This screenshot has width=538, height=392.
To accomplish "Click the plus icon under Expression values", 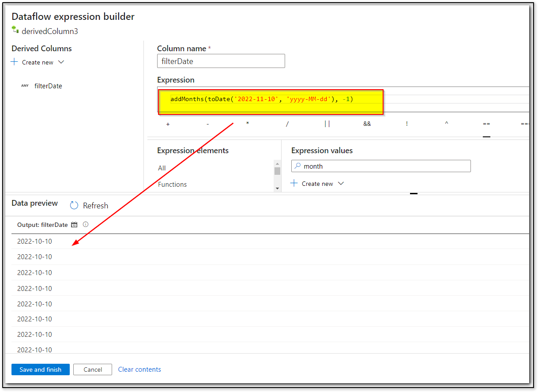I will [x=294, y=183].
